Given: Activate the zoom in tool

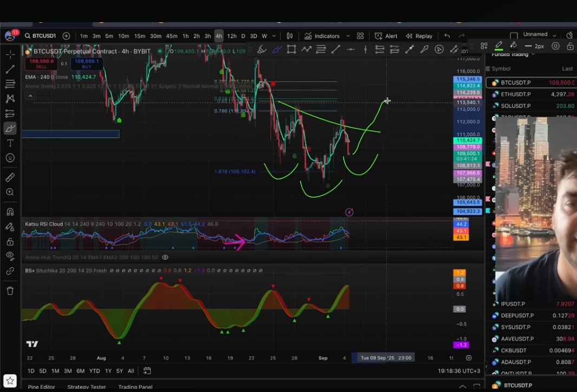Looking at the screenshot, I should (10, 192).
